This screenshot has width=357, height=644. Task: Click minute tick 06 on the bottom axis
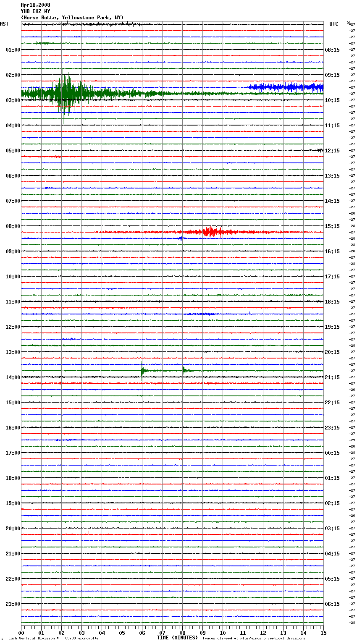142,633
